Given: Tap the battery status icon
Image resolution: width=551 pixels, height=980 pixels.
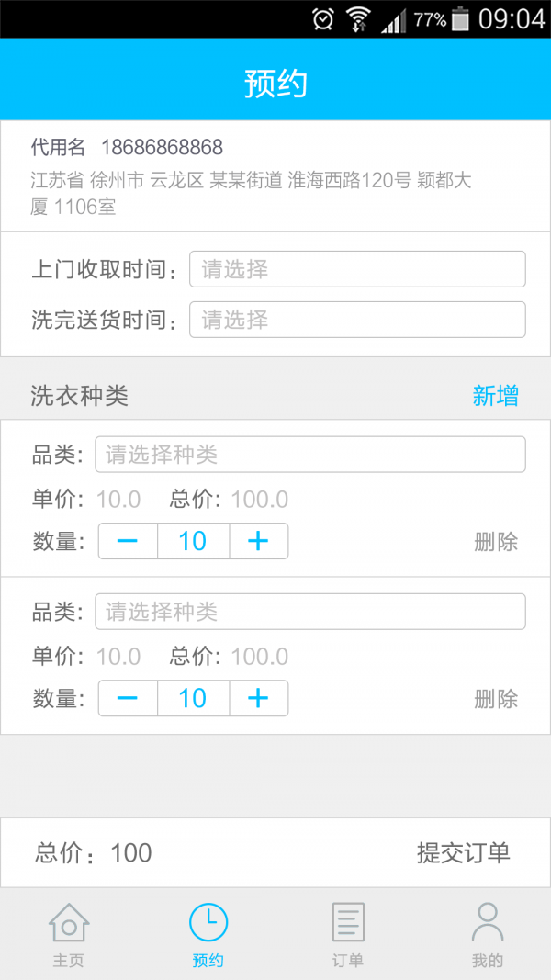Looking at the screenshot, I should point(460,18).
